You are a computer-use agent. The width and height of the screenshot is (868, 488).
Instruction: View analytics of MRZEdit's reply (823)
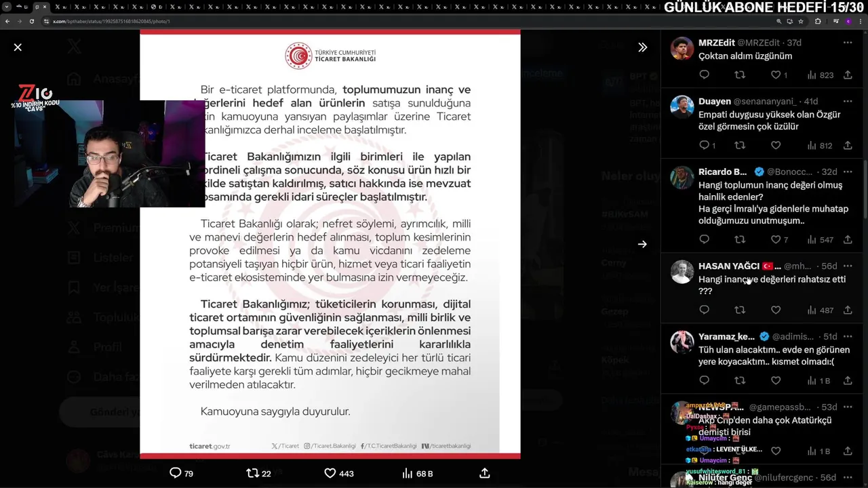coord(820,75)
